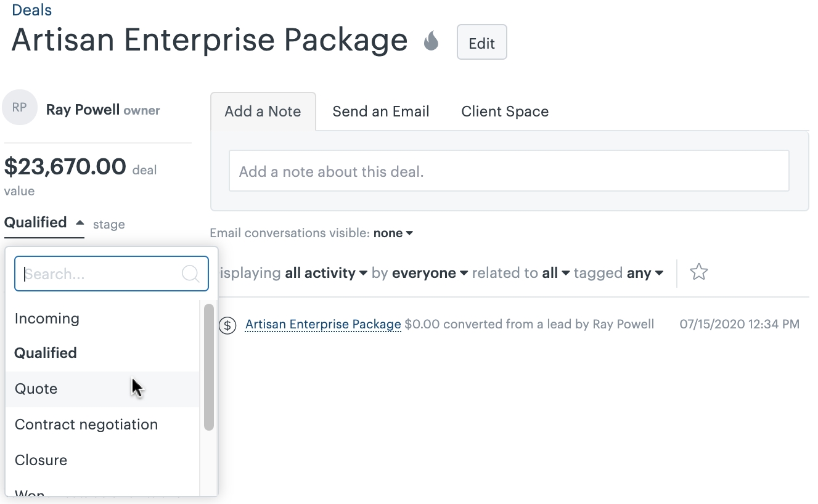Select the Add a Note tab
The width and height of the screenshot is (818, 504).
[263, 112]
